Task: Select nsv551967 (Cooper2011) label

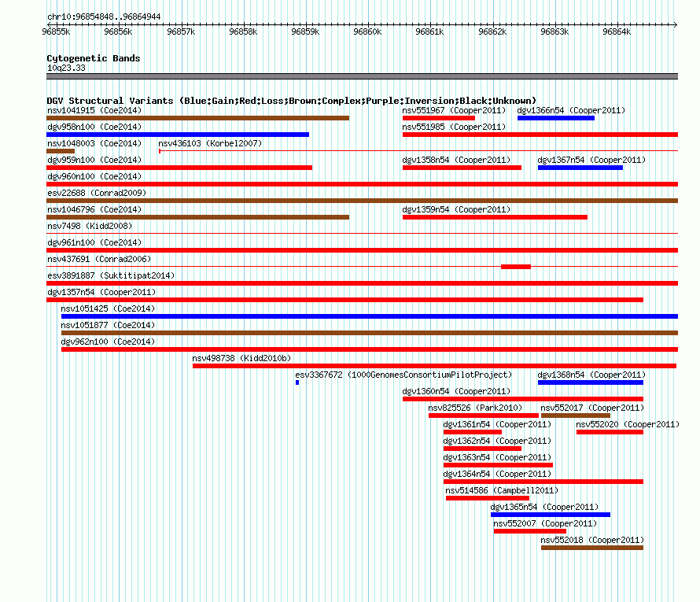Action: [454, 110]
